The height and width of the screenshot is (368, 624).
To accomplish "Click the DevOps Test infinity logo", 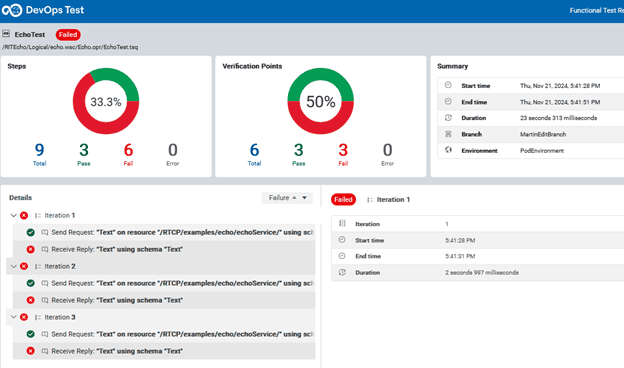I will tap(12, 10).
